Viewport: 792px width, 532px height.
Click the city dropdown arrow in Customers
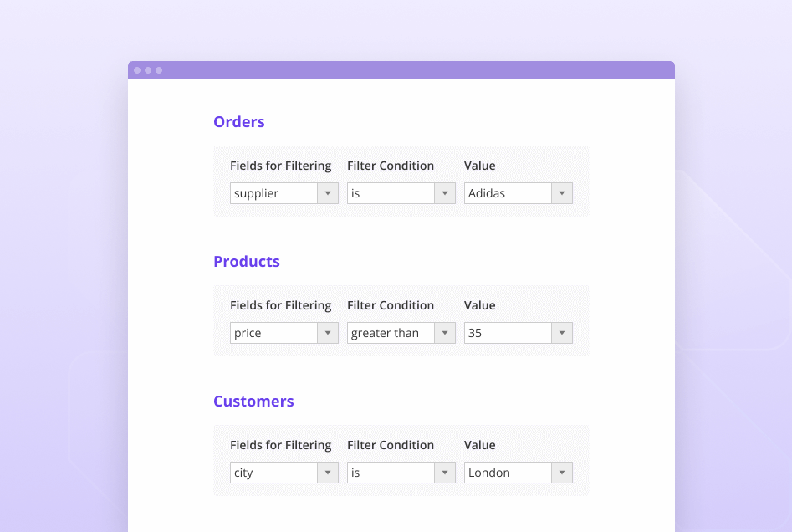[x=327, y=473]
